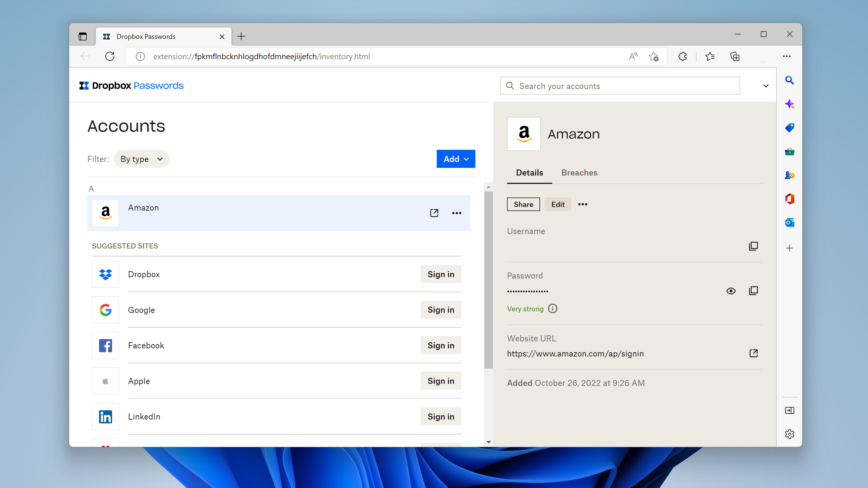Open the Favorites list icon

click(x=710, y=56)
